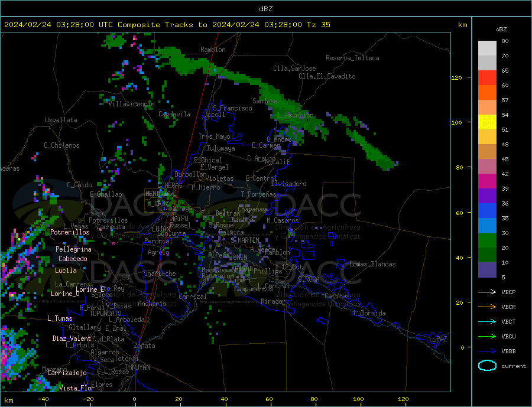Click the 'E_Challao' map label
The image size is (532, 407).
pos(106,194)
